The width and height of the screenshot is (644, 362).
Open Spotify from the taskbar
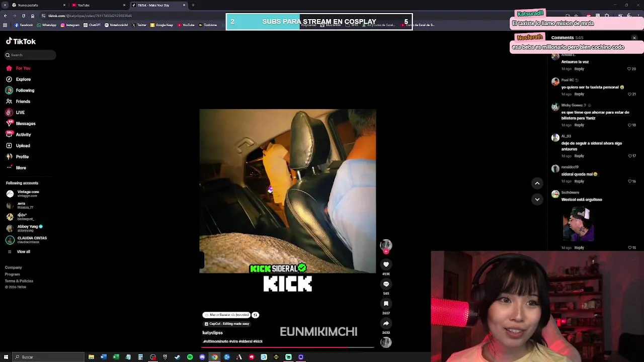tap(190, 357)
